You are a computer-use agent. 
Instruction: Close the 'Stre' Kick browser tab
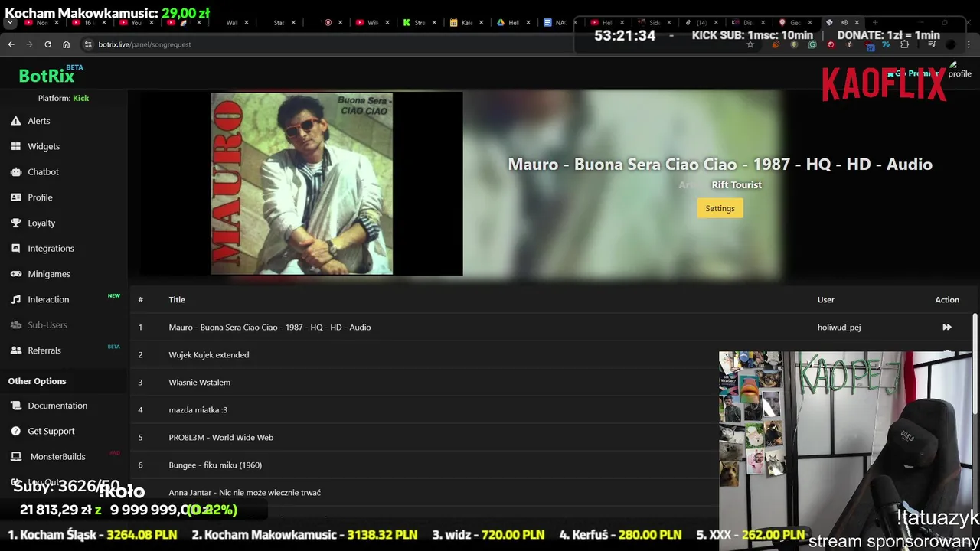point(434,23)
